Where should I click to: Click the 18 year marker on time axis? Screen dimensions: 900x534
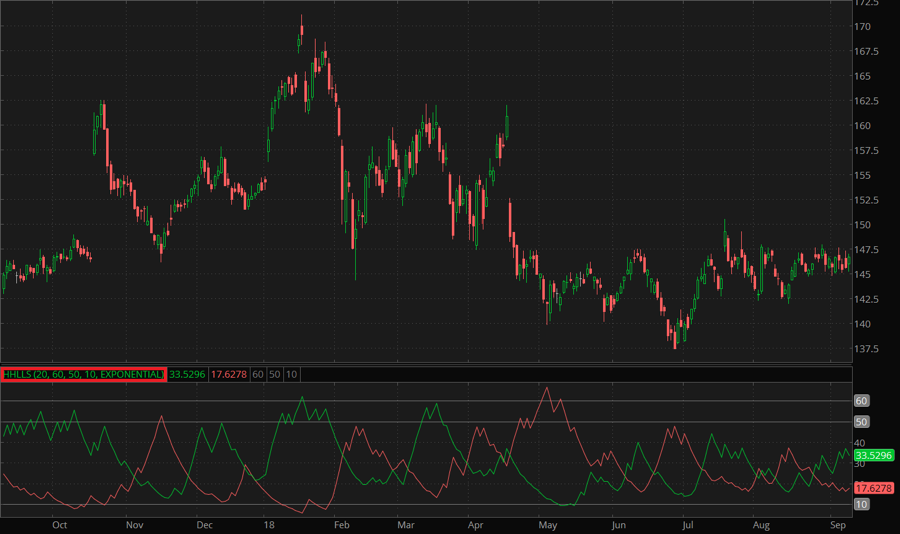(x=268, y=524)
